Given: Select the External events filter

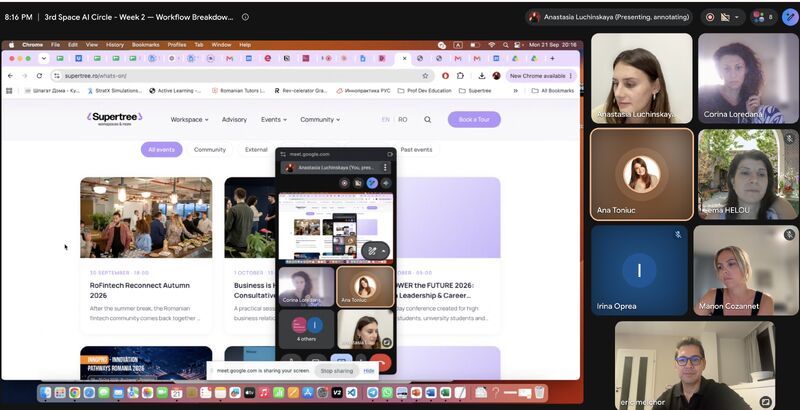Looking at the screenshot, I should click(x=256, y=149).
